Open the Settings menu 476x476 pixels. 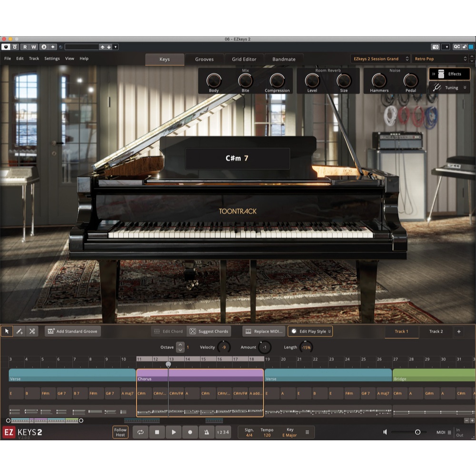[52, 59]
